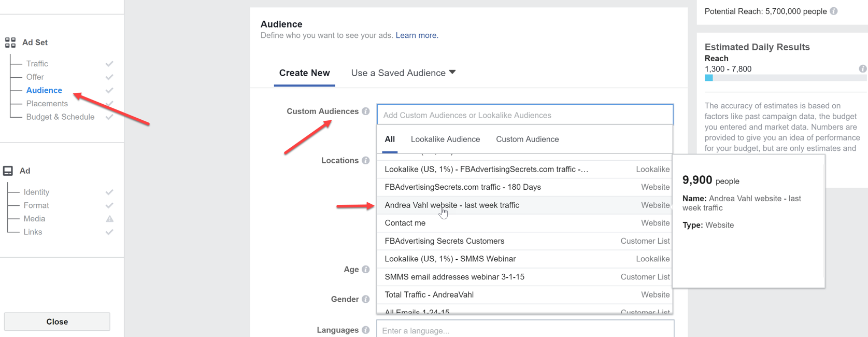
Task: Click checkmark beside Identity item
Action: (x=109, y=192)
